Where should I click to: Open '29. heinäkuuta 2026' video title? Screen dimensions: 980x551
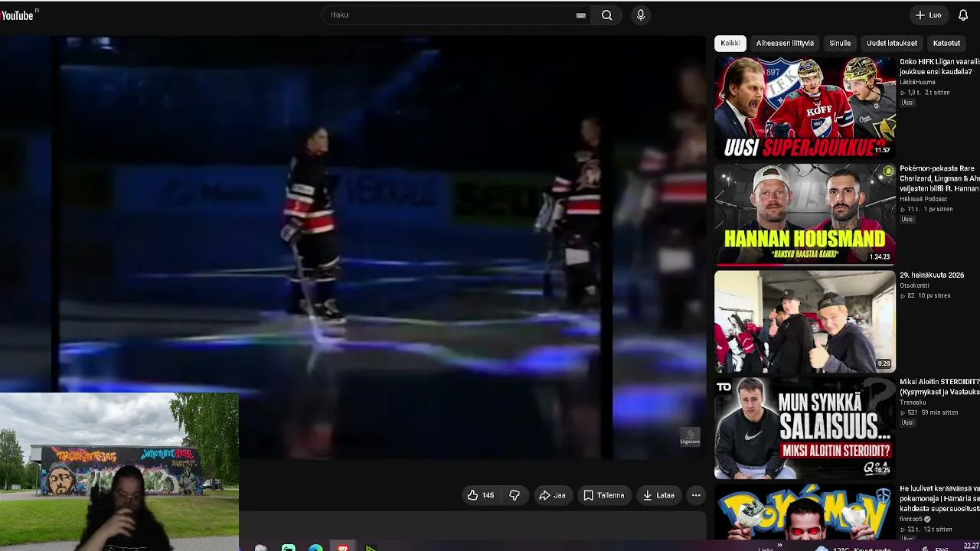tap(932, 275)
